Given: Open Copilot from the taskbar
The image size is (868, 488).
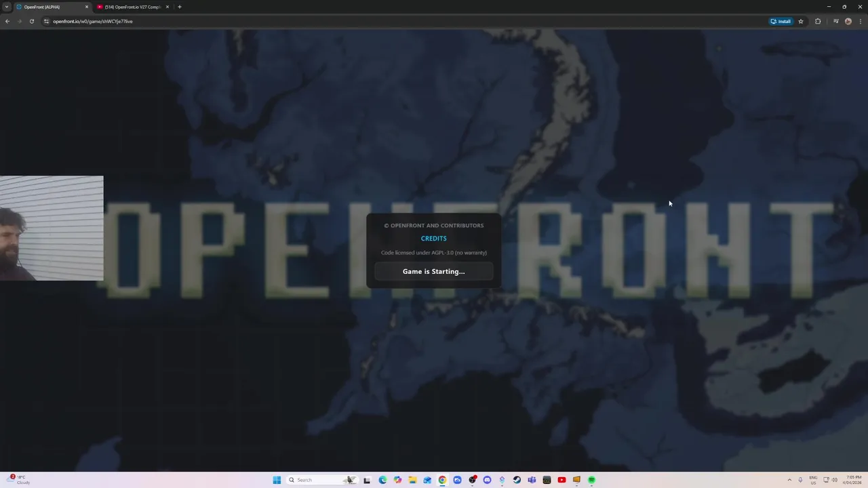Looking at the screenshot, I should coord(397,480).
